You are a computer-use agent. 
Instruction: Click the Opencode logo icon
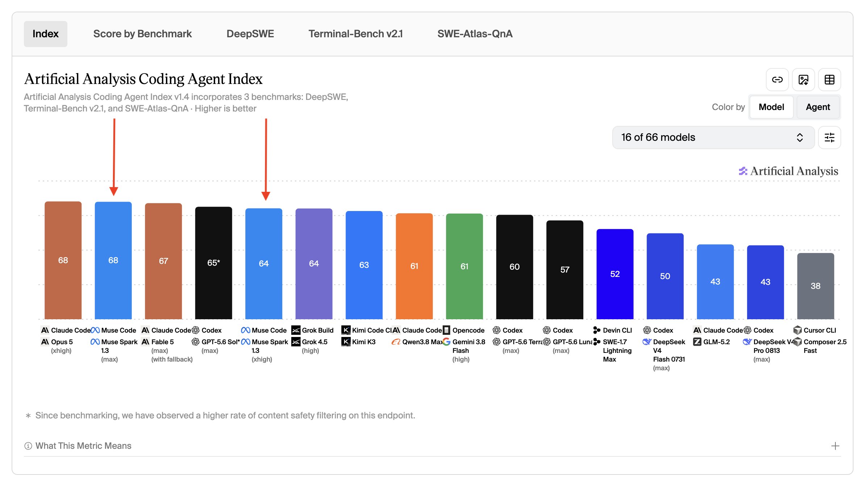(446, 330)
